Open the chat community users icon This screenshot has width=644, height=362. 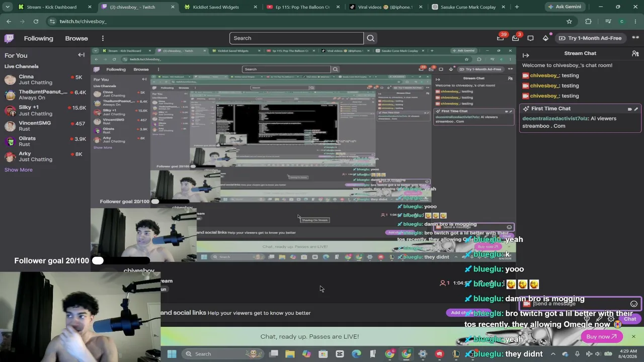[635, 53]
